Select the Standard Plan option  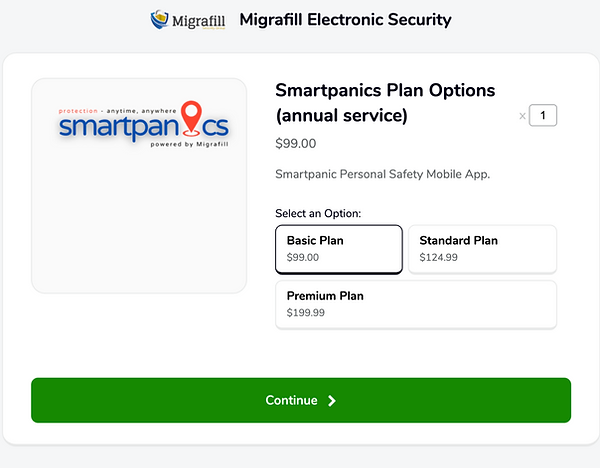tap(482, 248)
